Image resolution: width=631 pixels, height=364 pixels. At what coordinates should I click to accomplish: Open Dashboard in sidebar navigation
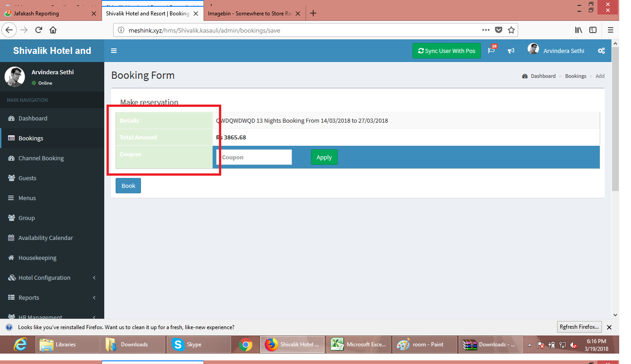[x=52, y=118]
